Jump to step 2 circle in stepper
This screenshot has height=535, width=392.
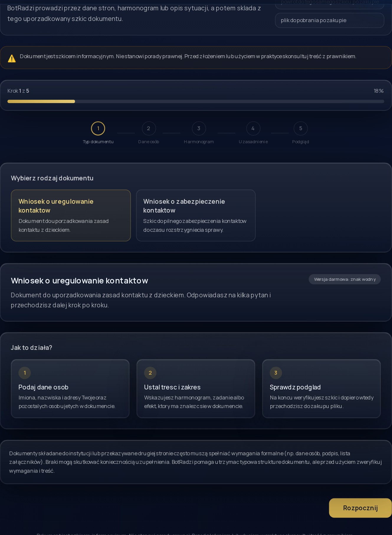pyautogui.click(x=149, y=128)
